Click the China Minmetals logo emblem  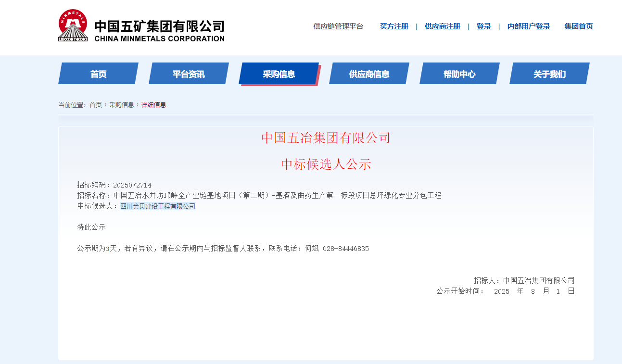coord(73,25)
